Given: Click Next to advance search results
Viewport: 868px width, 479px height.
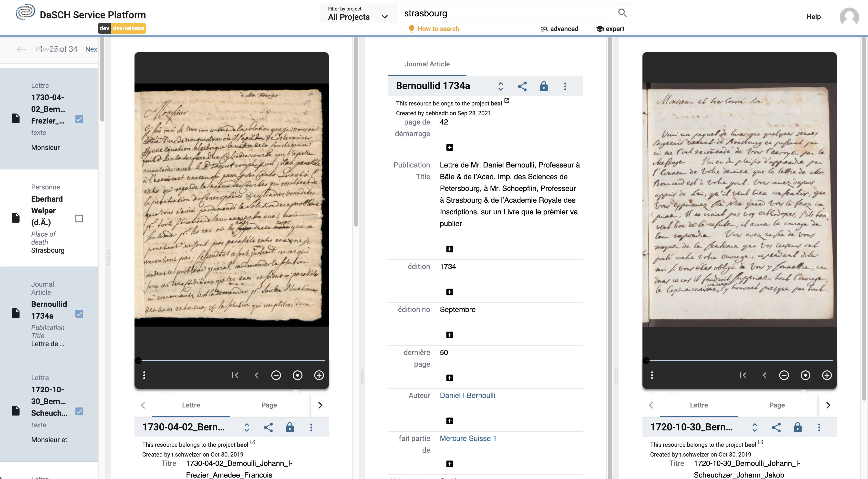Looking at the screenshot, I should (92, 49).
